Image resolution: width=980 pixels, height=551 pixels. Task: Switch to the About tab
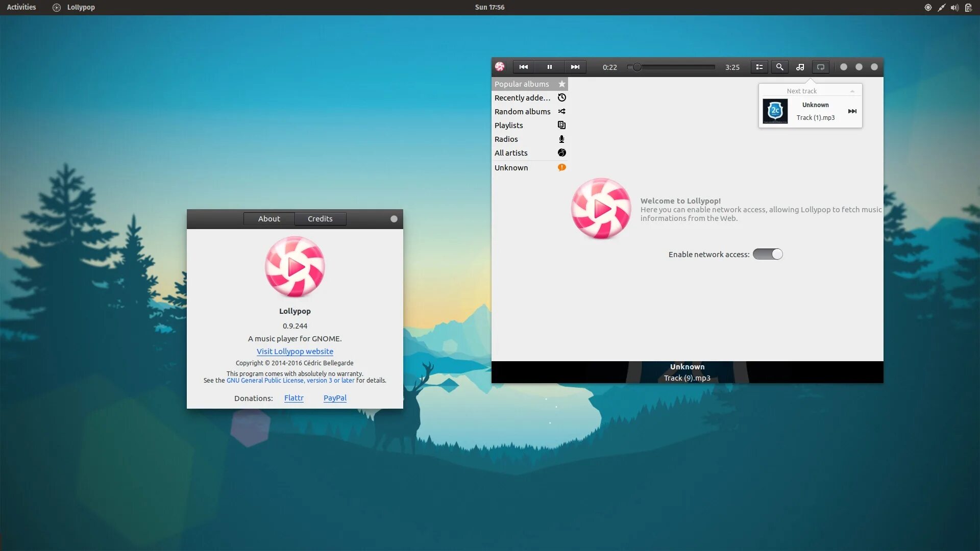[x=268, y=218]
